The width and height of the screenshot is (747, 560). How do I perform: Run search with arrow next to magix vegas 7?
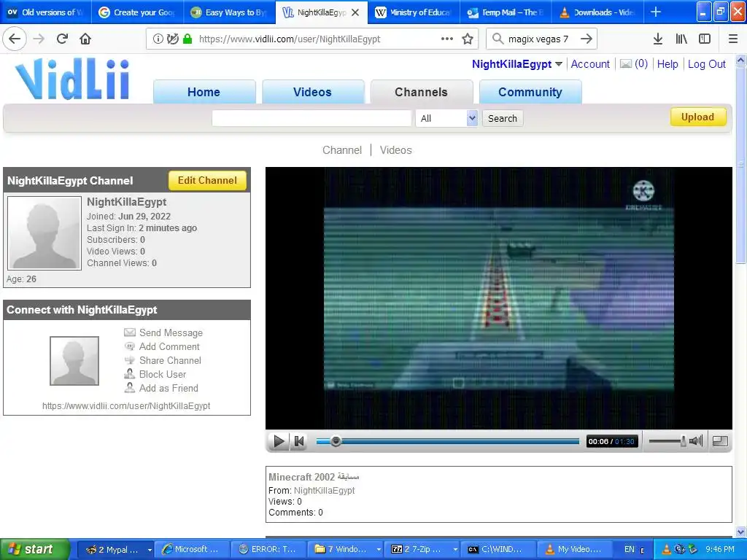(587, 39)
